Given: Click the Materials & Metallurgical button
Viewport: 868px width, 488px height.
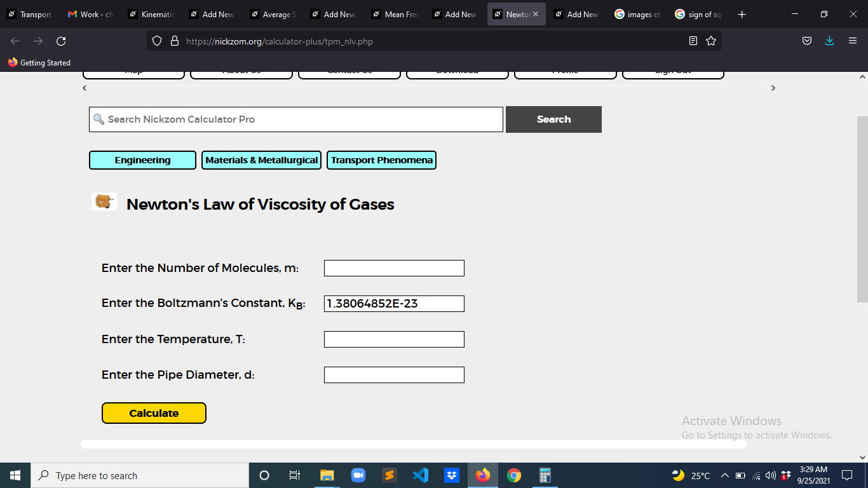Looking at the screenshot, I should tap(261, 160).
